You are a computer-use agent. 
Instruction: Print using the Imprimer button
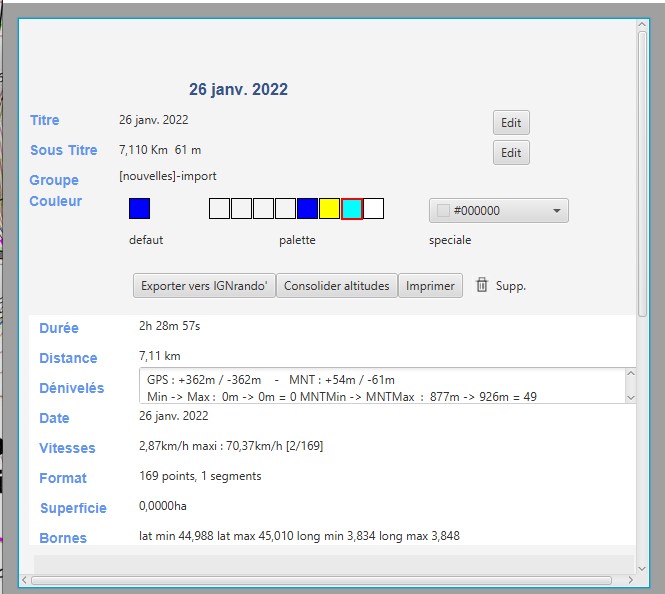point(430,286)
